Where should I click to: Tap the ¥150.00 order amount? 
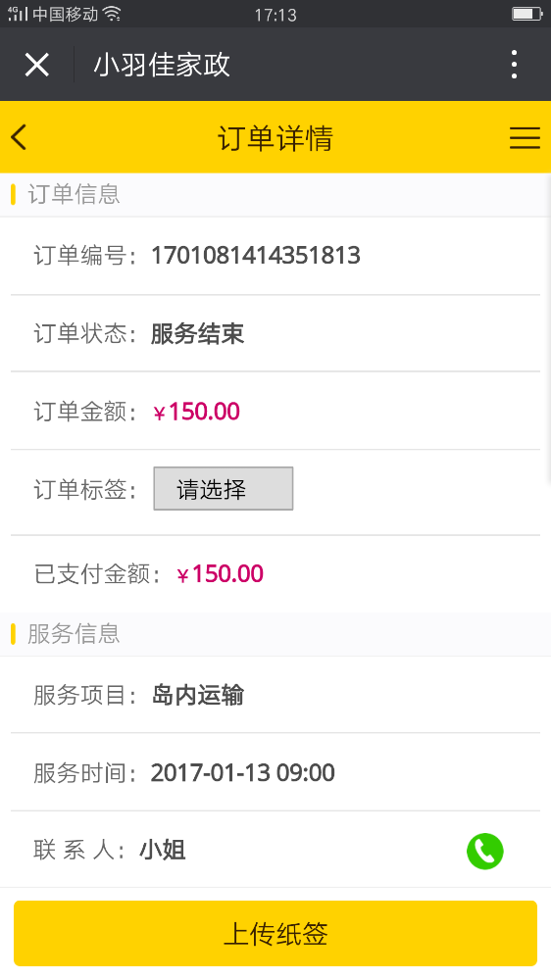click(x=196, y=412)
